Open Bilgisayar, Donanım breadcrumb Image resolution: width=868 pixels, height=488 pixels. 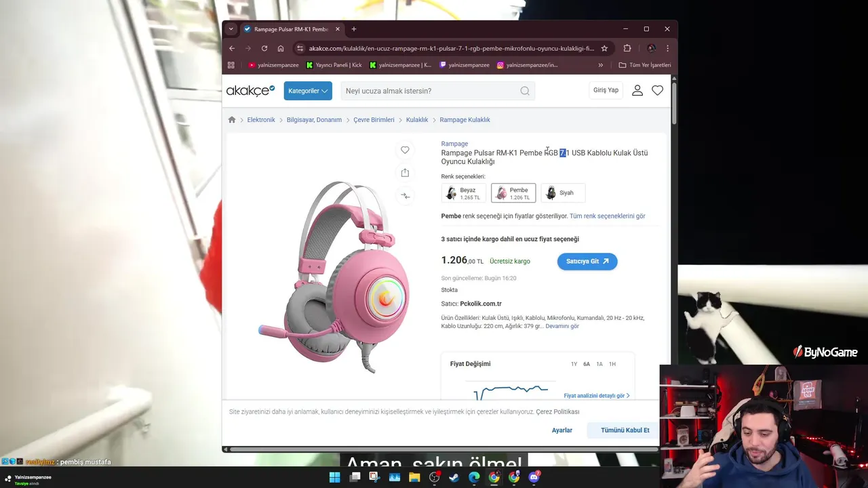[314, 119]
